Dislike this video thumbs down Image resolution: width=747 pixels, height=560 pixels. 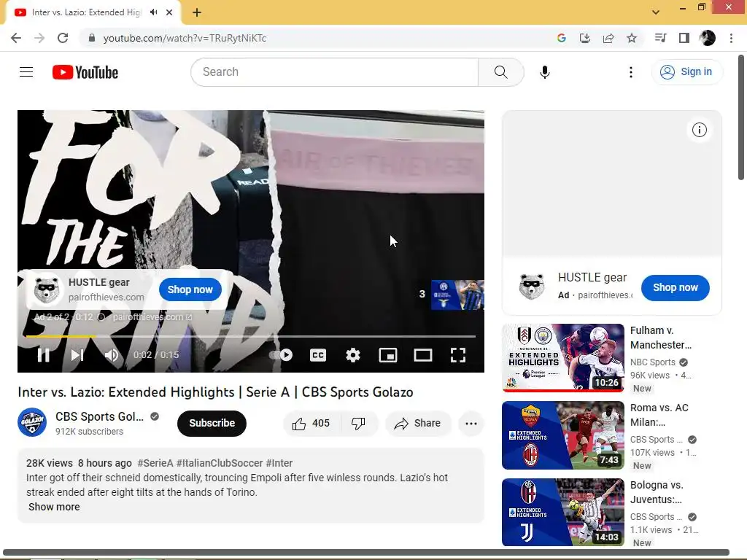358,424
